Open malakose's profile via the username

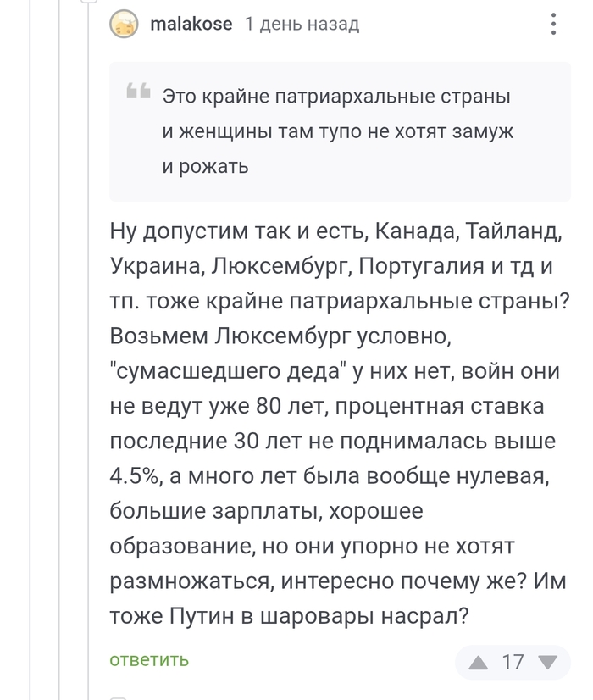click(x=191, y=25)
